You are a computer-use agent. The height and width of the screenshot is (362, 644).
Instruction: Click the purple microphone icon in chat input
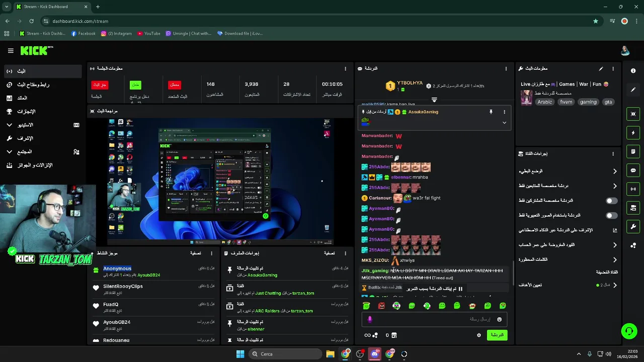[x=369, y=319]
